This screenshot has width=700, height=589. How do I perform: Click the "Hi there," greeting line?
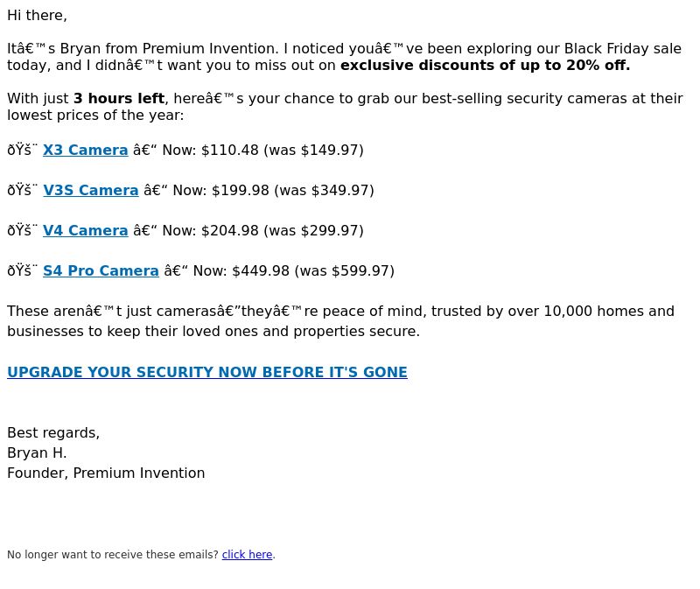click(x=37, y=16)
